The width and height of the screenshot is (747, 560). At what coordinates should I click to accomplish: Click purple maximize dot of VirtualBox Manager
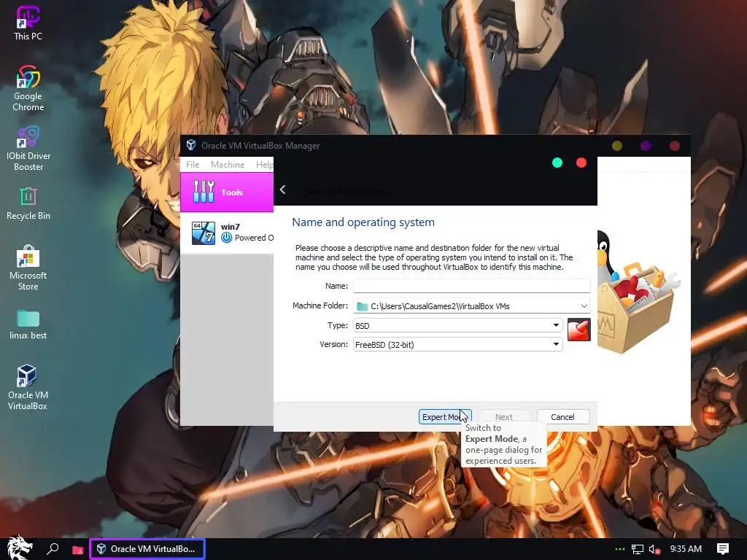646,146
